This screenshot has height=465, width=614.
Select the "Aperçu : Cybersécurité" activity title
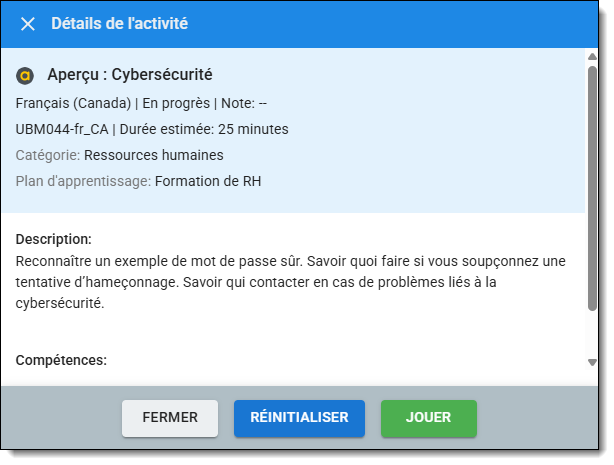[x=129, y=75]
